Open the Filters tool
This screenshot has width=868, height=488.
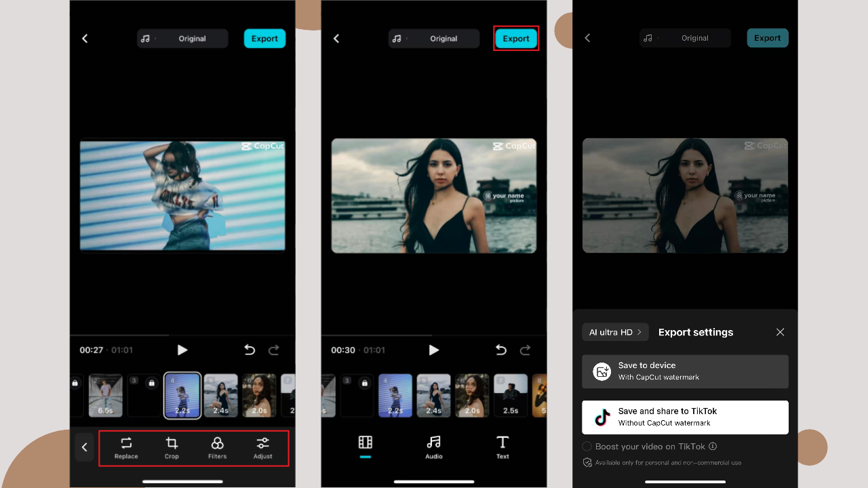pos(217,448)
